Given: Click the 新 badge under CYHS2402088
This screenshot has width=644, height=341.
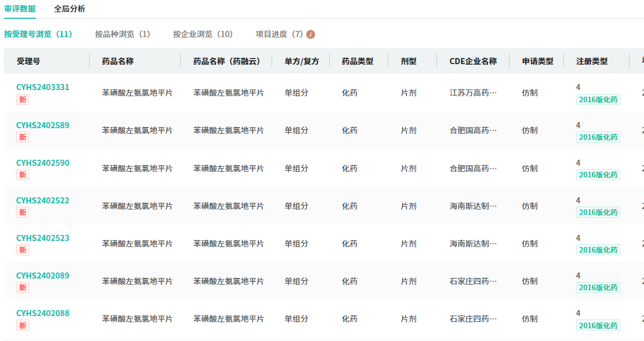Looking at the screenshot, I should coord(23,325).
